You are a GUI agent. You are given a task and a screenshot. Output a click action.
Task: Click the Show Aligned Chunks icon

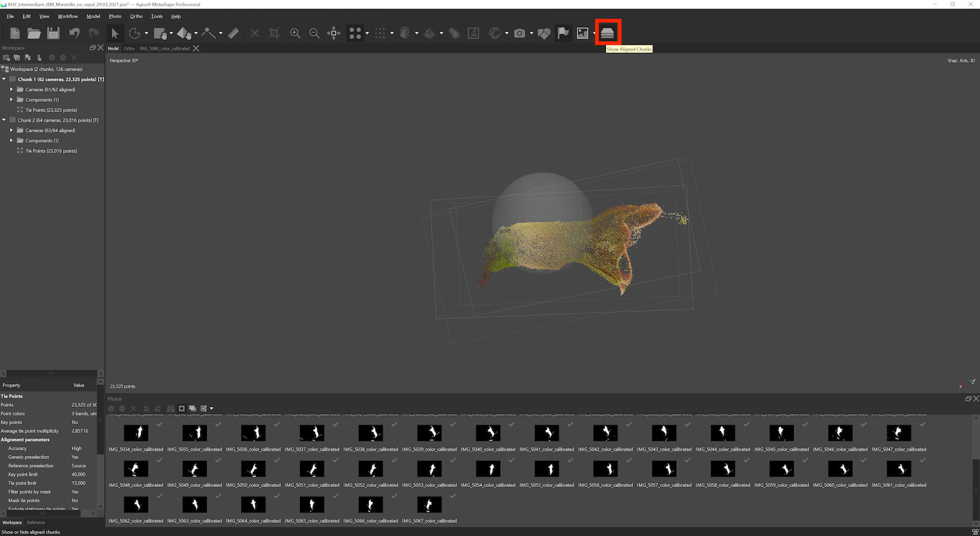pos(608,33)
